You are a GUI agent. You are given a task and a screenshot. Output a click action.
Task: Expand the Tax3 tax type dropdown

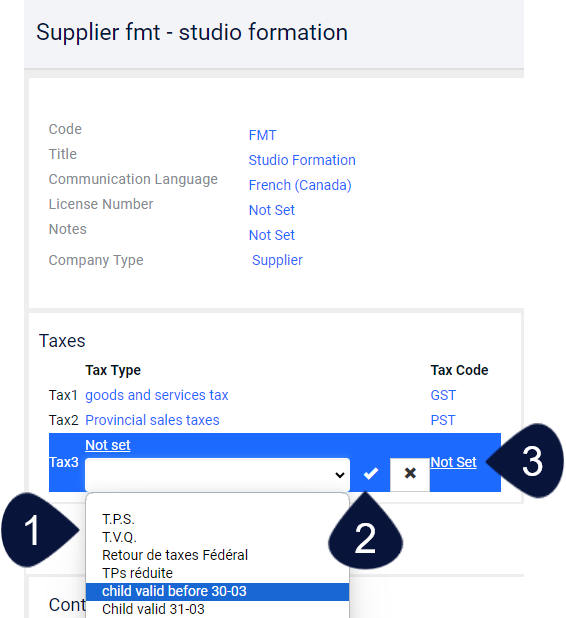tap(218, 475)
